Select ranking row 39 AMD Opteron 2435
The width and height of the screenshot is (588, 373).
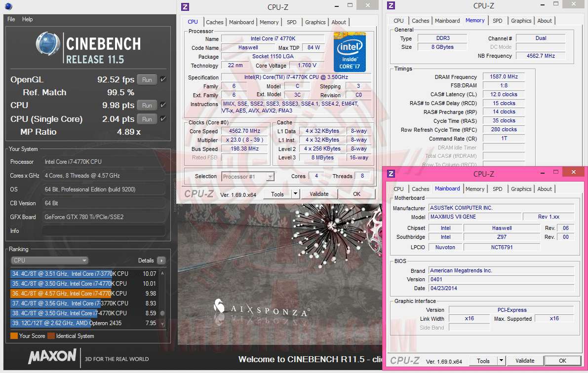(83, 323)
